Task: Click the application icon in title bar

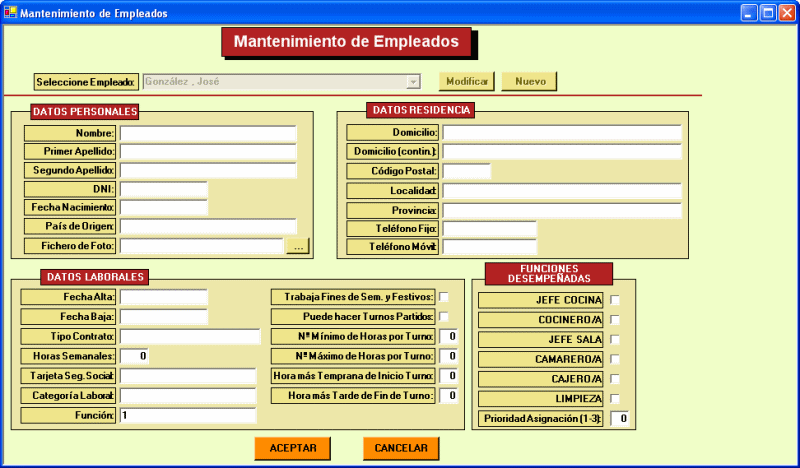Action: click(11, 13)
